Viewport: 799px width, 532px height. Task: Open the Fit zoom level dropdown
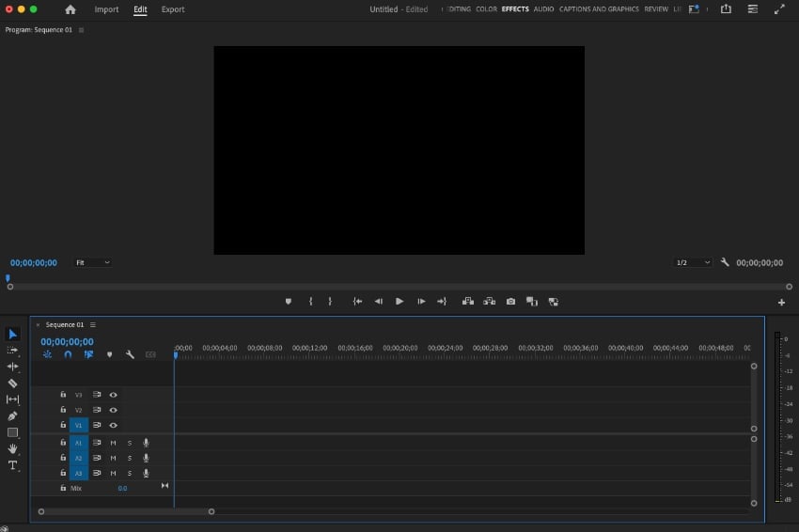[93, 263]
